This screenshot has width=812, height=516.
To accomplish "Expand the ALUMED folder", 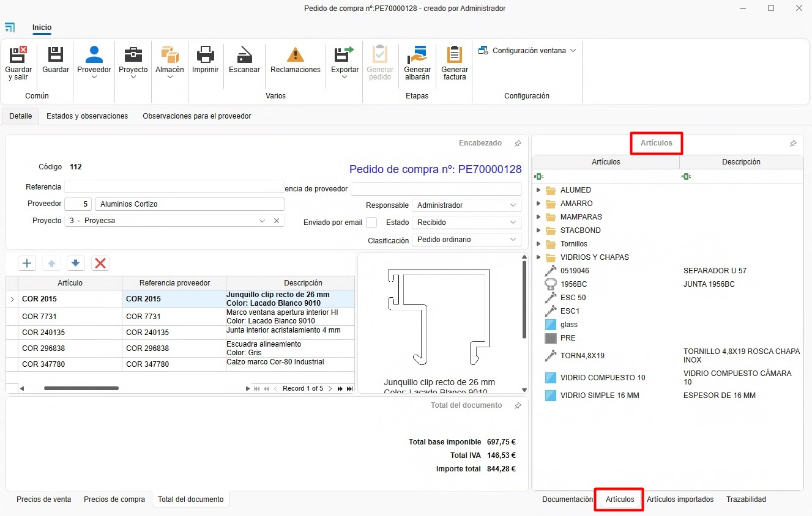I will pyautogui.click(x=538, y=190).
